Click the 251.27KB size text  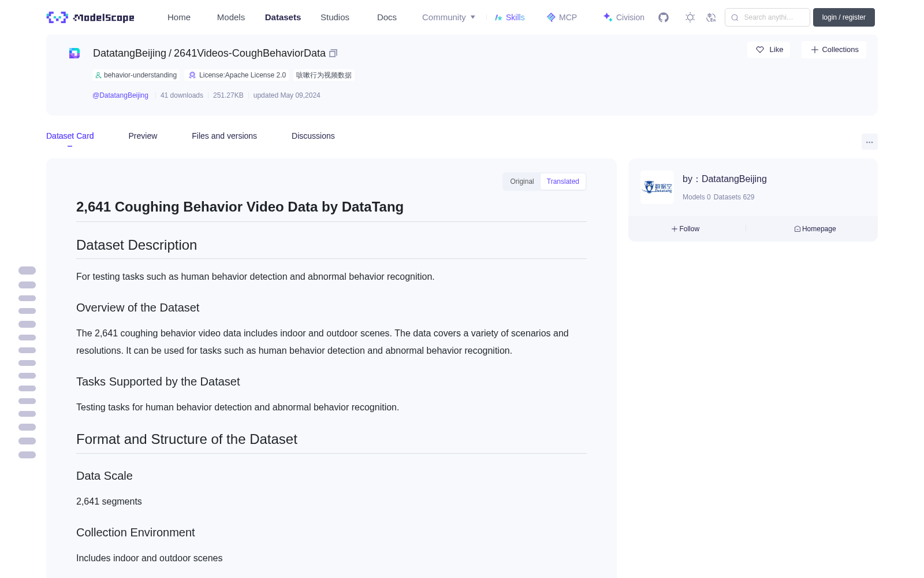228,95
